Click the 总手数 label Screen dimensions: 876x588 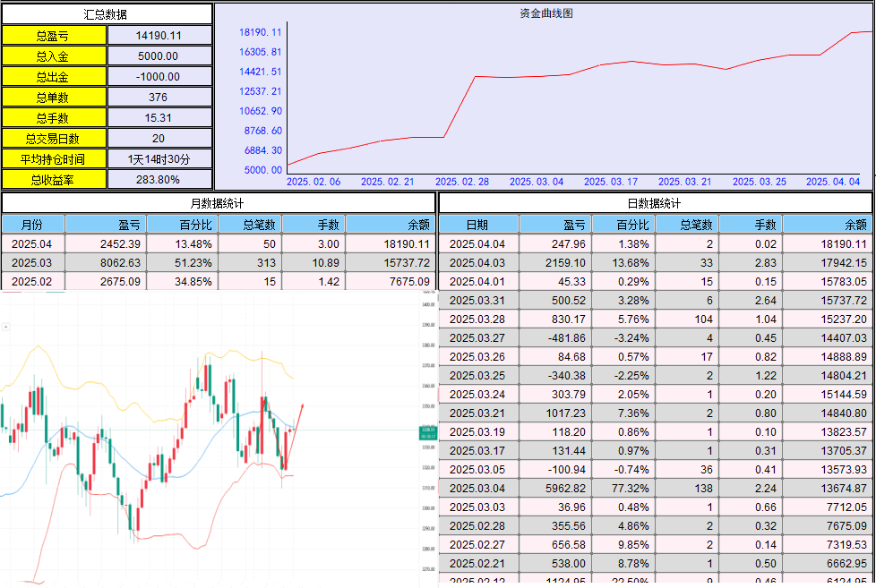pyautogui.click(x=54, y=118)
